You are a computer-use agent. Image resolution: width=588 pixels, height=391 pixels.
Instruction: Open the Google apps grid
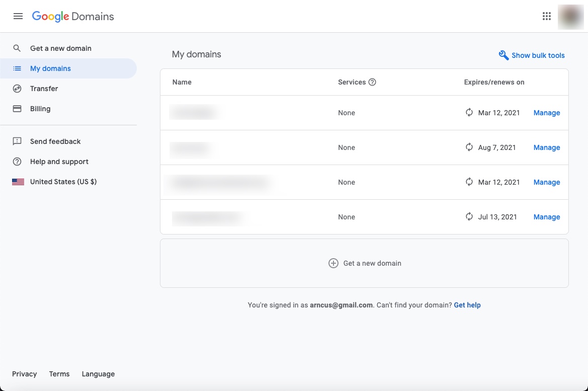click(x=547, y=16)
